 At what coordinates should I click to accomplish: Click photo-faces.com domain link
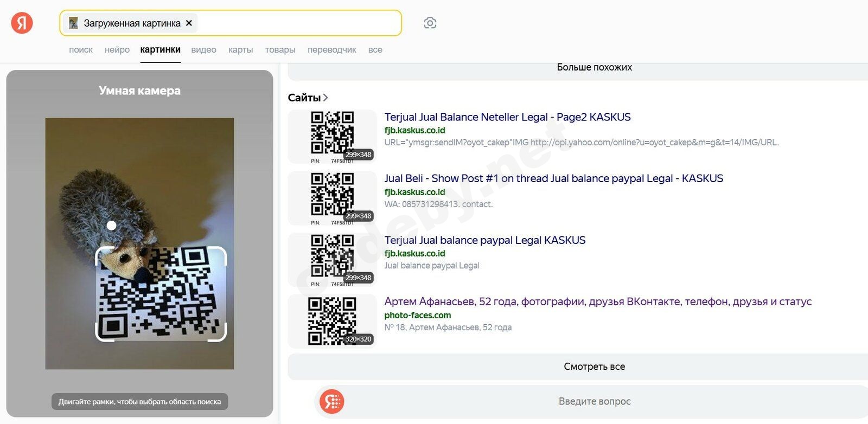(x=418, y=315)
